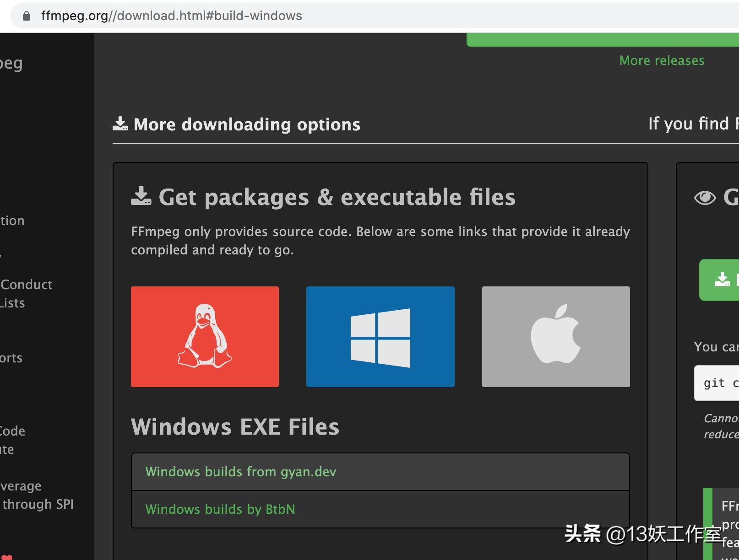Click download icon beside More downloading options

point(120,124)
